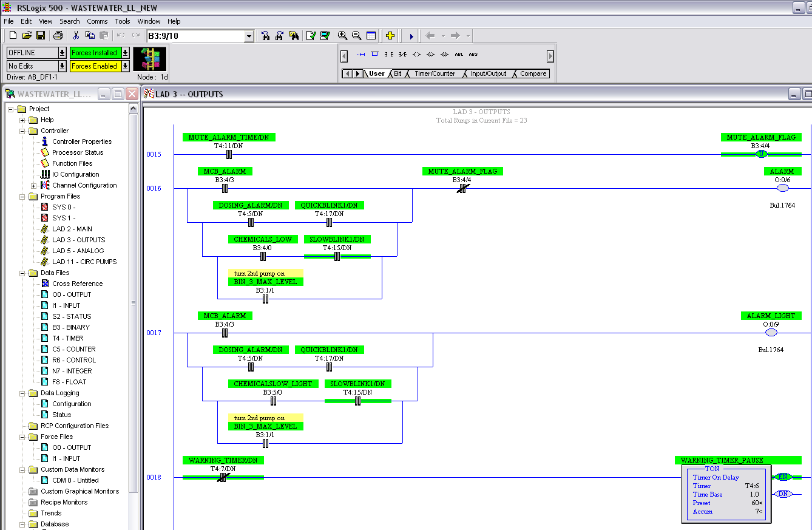Switch to Timer/Counter instruction tab
This screenshot has width=812, height=530.
(x=435, y=73)
